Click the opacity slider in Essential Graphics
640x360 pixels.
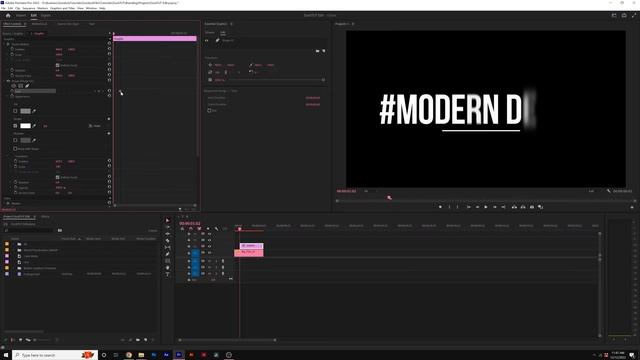(x=276, y=80)
